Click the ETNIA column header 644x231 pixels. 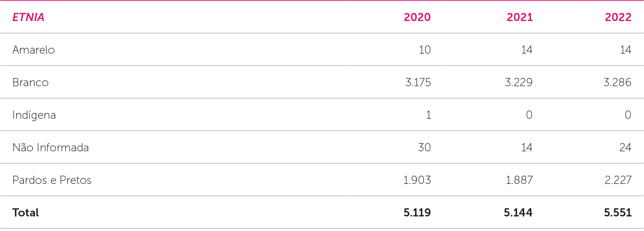point(28,17)
